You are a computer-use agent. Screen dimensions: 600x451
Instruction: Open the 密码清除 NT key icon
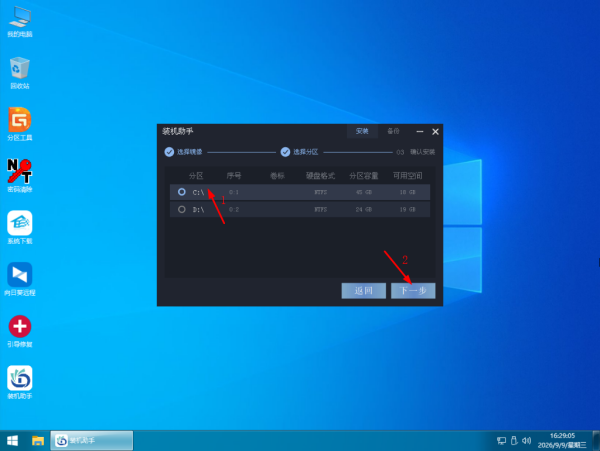(x=20, y=176)
